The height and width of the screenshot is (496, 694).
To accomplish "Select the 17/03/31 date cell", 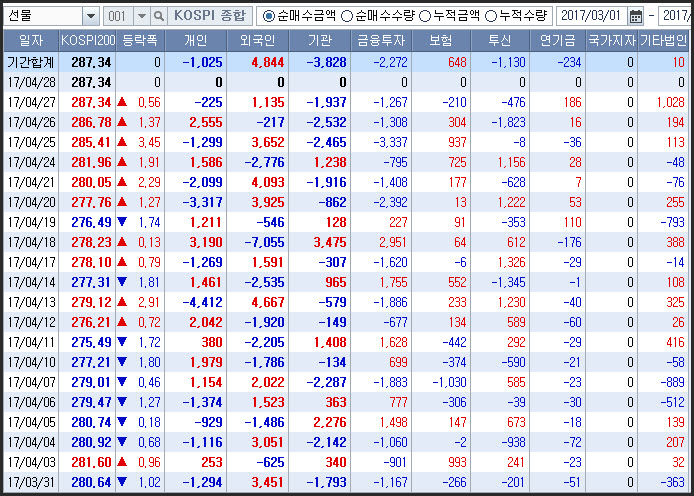I will pyautogui.click(x=31, y=482).
